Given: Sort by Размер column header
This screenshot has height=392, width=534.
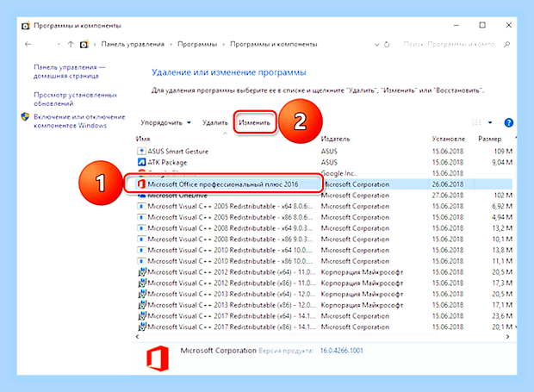Looking at the screenshot, I should [x=490, y=139].
